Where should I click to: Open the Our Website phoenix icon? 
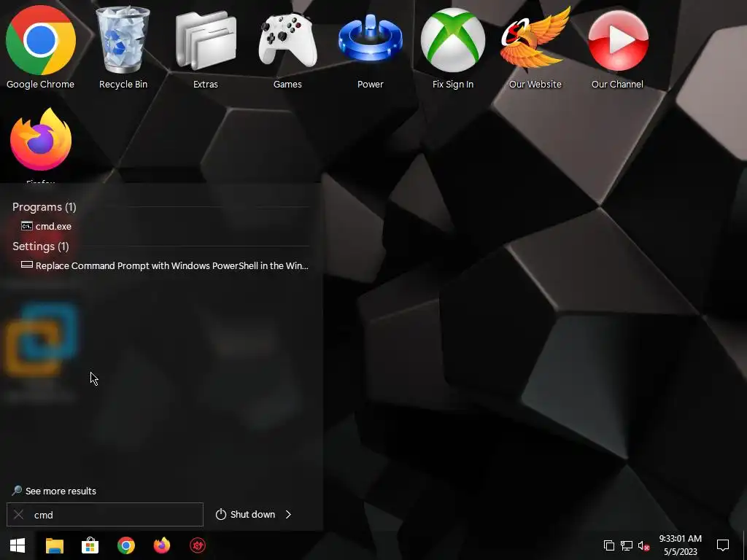point(535,47)
